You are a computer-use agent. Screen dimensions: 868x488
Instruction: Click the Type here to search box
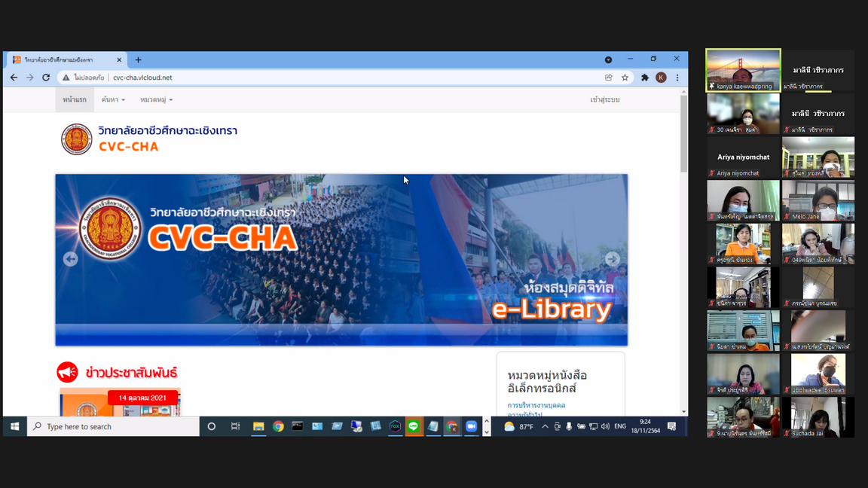[114, 426]
